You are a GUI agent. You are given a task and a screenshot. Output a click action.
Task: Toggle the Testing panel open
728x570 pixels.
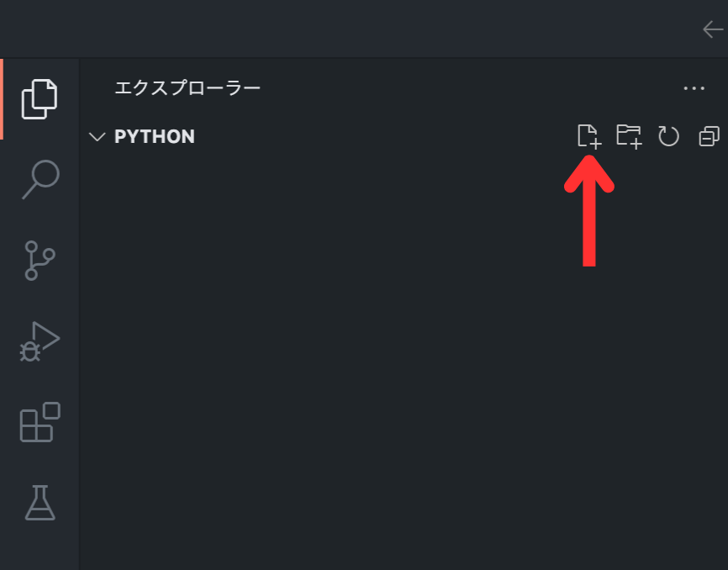[x=38, y=504]
